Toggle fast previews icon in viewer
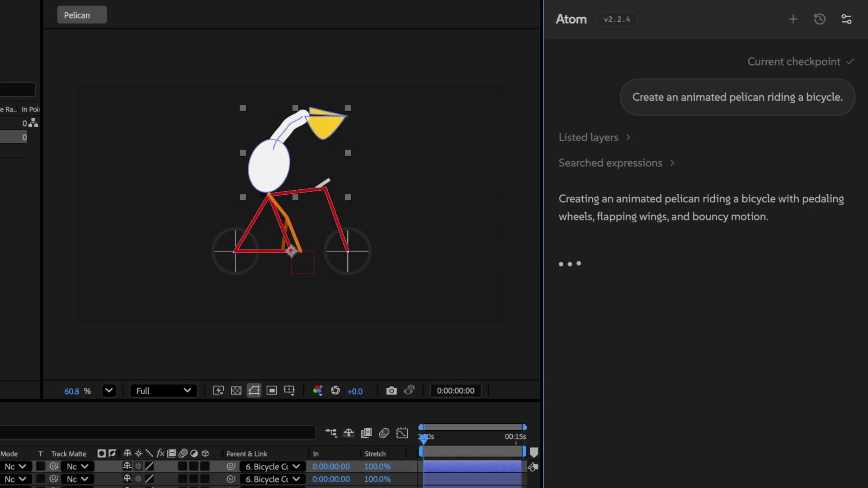Screen dimensions: 868x488 pyautogui.click(x=218, y=391)
